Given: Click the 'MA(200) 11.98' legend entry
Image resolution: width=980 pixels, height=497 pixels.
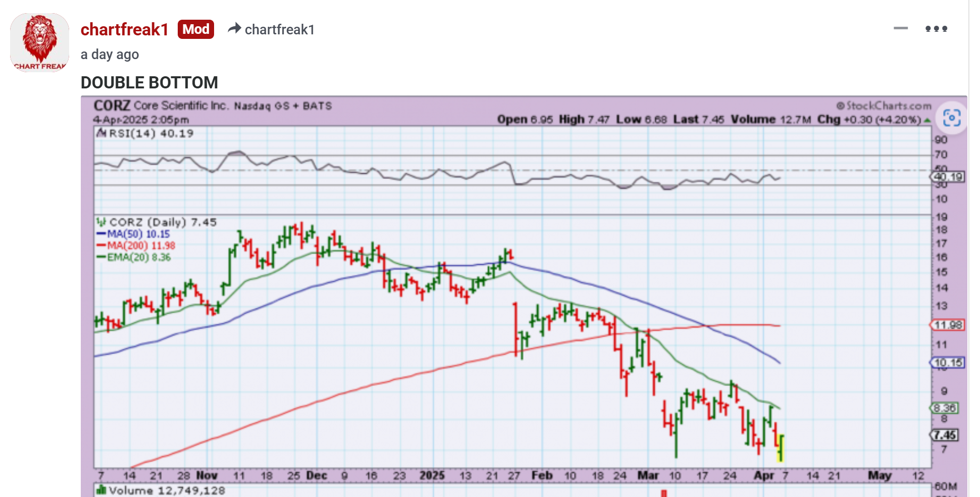Looking at the screenshot, I should coord(141,245).
